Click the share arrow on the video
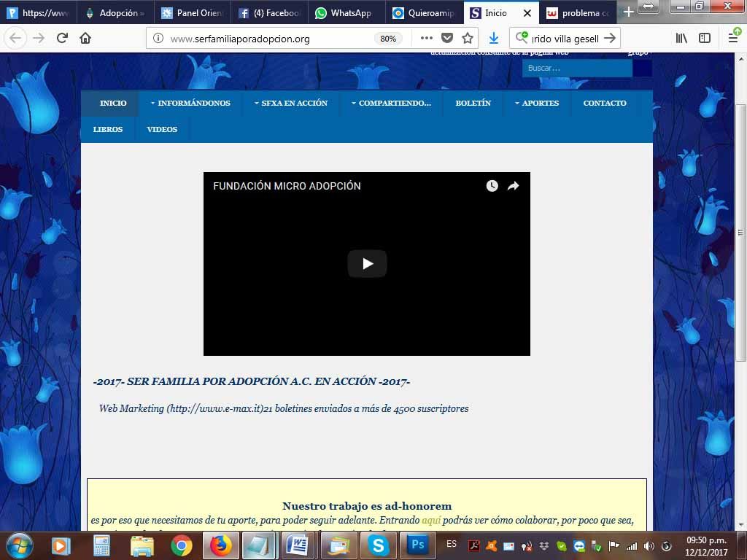Viewport: 747px width, 560px height. click(513, 186)
